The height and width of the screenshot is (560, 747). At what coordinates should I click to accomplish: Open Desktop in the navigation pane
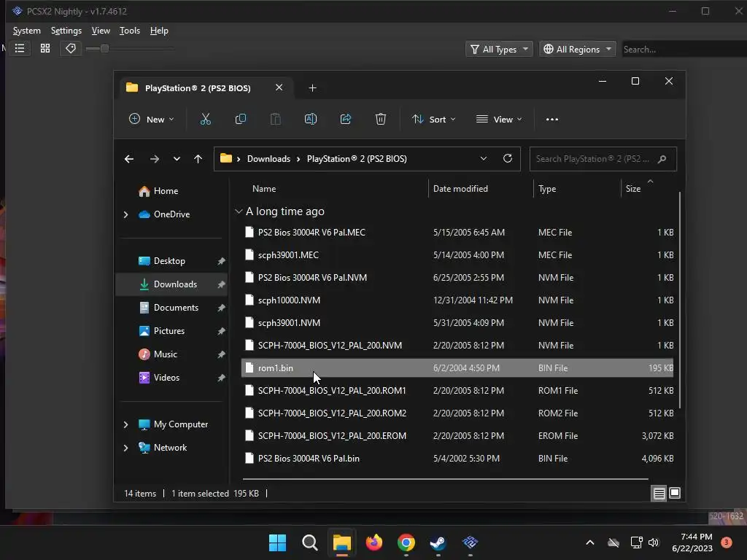coord(169,261)
